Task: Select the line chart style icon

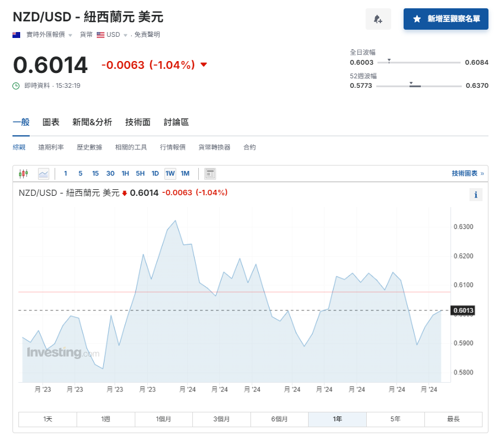Action: [x=45, y=173]
